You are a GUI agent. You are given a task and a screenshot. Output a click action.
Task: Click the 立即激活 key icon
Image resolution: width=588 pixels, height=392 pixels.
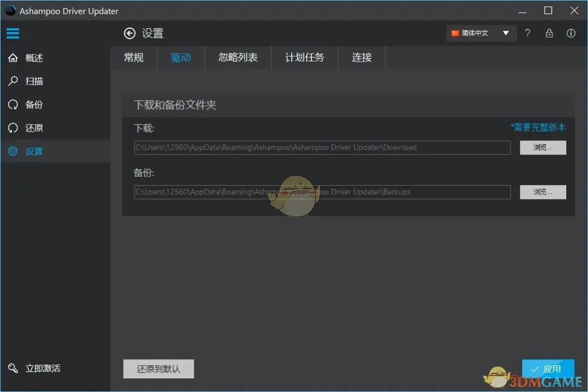pyautogui.click(x=13, y=368)
